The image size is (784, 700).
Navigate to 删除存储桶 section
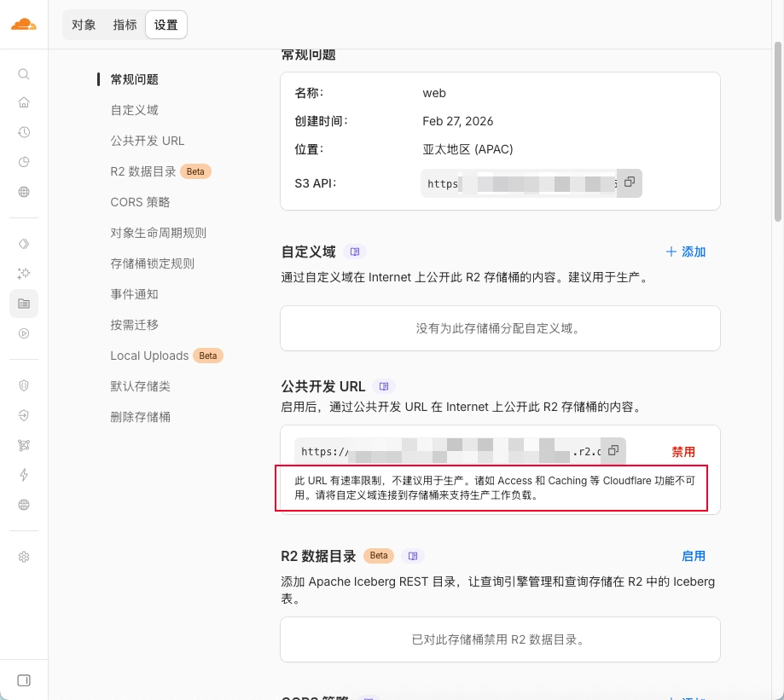click(x=140, y=417)
